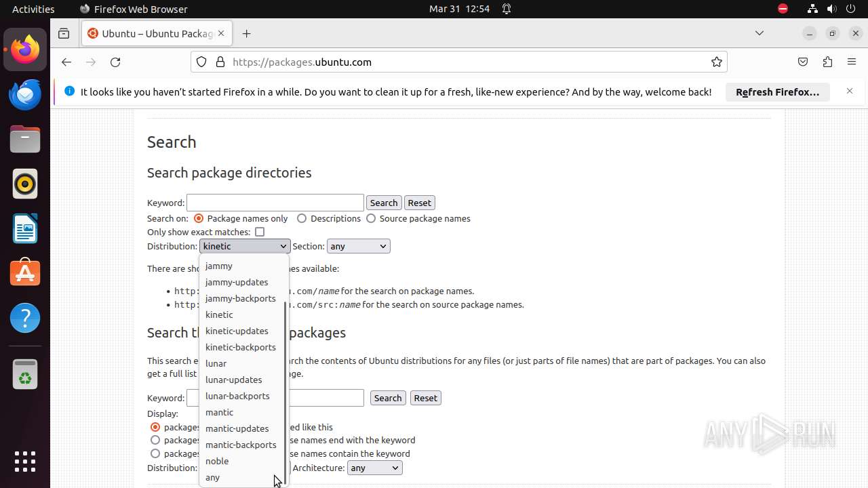Choose mantic option in list
Image resolution: width=868 pixels, height=488 pixels.
point(242,412)
